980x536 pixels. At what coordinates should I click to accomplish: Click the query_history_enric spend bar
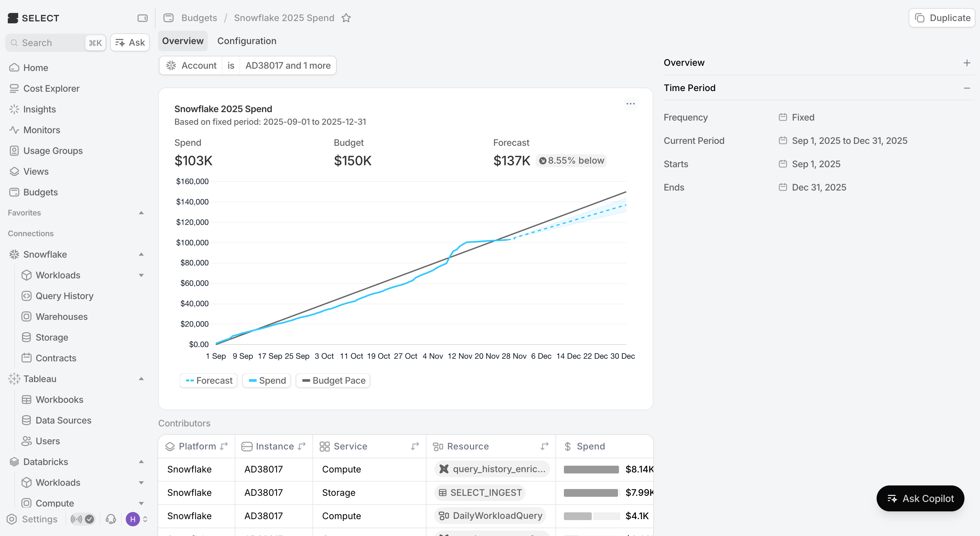click(x=591, y=470)
